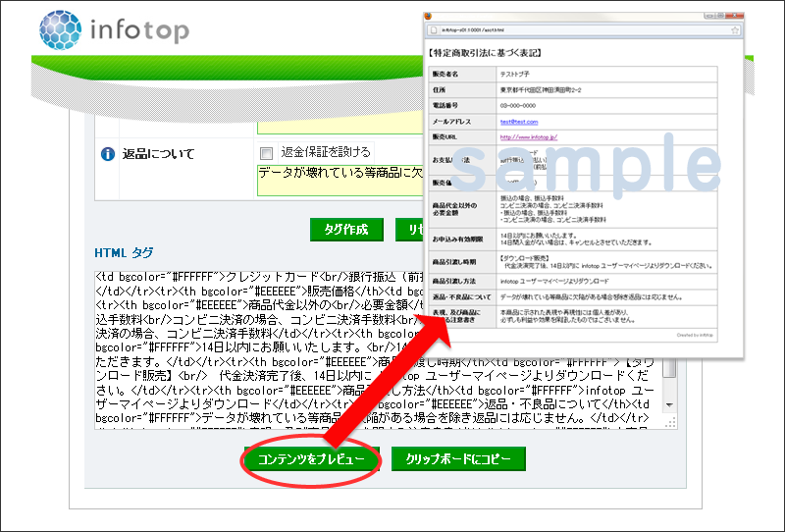This screenshot has height=532, width=785.
Task: Enable the 返金保証を設ける checkbox
Action: pyautogui.click(x=266, y=153)
